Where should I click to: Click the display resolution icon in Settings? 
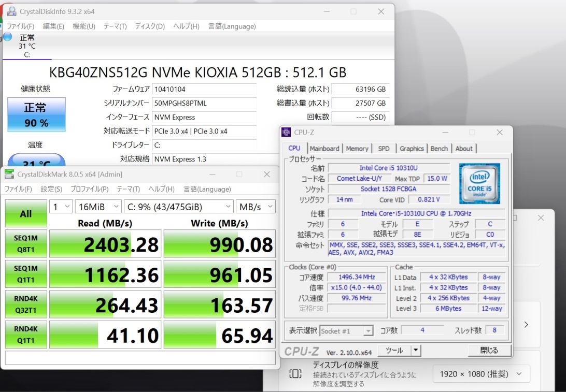pos(295,373)
